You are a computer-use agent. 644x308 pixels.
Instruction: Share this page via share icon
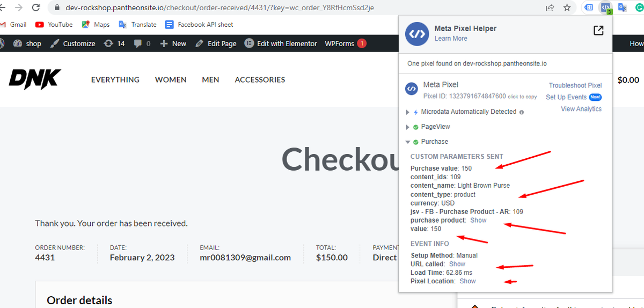[550, 8]
